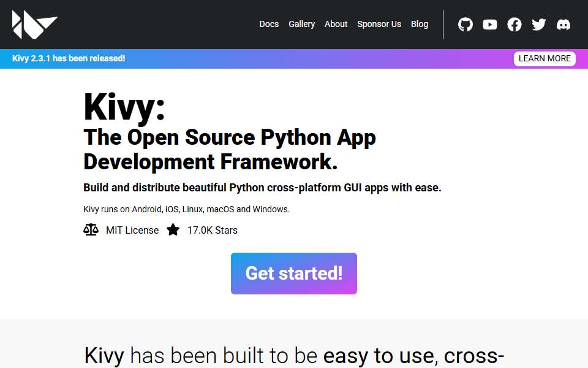Click 'Kivy runs on Android, iOS, Linux' text
The image size is (588, 368).
point(186,209)
